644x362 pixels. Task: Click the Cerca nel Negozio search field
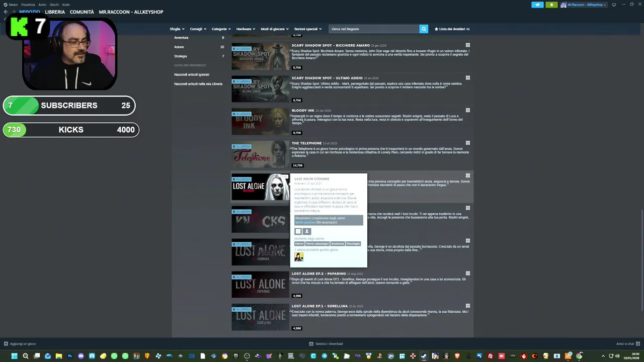click(x=374, y=29)
